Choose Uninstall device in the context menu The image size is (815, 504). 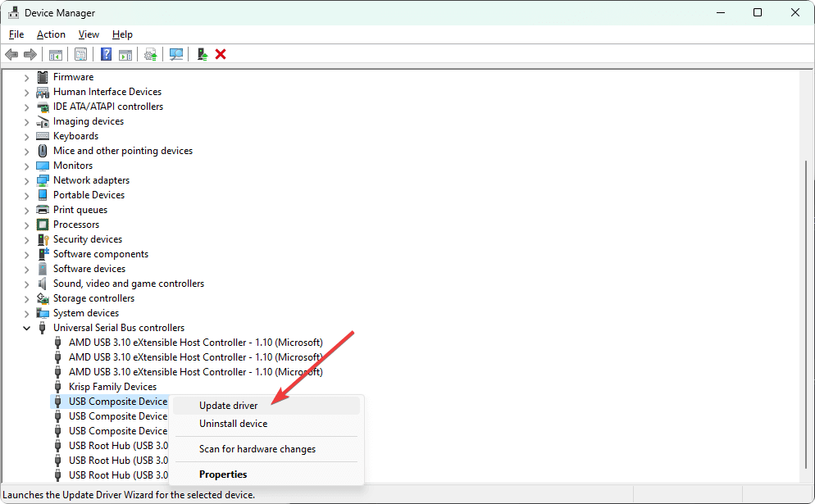pyautogui.click(x=266, y=424)
